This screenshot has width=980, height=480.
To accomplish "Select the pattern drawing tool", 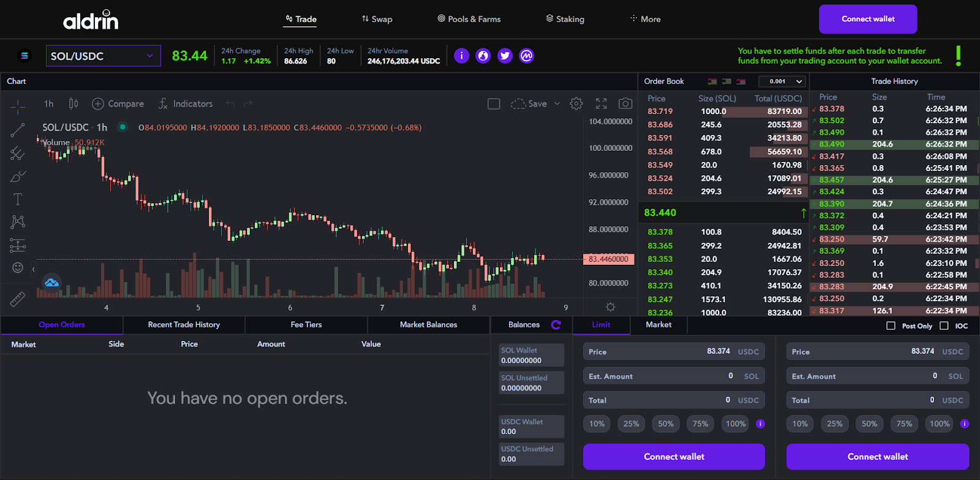I will [18, 222].
